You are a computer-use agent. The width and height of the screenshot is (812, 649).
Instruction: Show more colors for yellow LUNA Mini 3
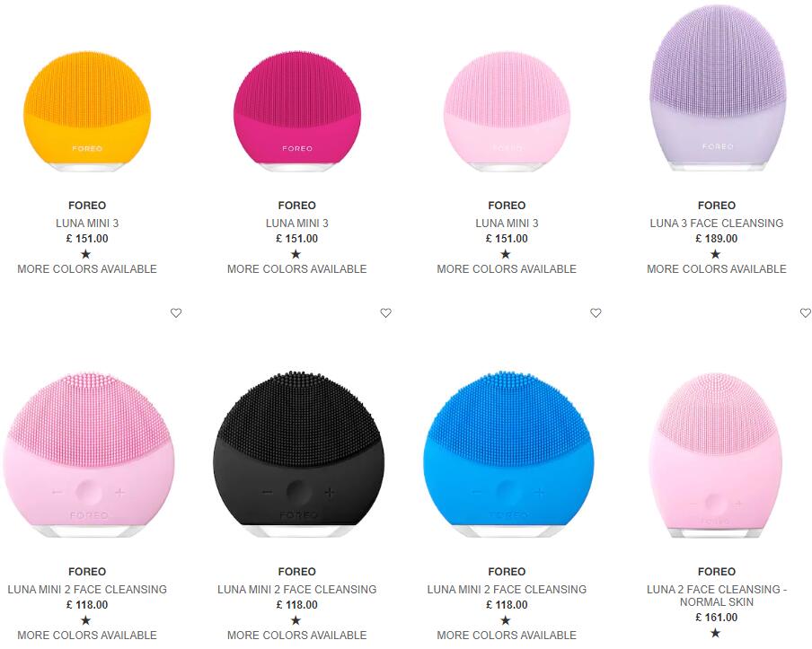coord(87,269)
